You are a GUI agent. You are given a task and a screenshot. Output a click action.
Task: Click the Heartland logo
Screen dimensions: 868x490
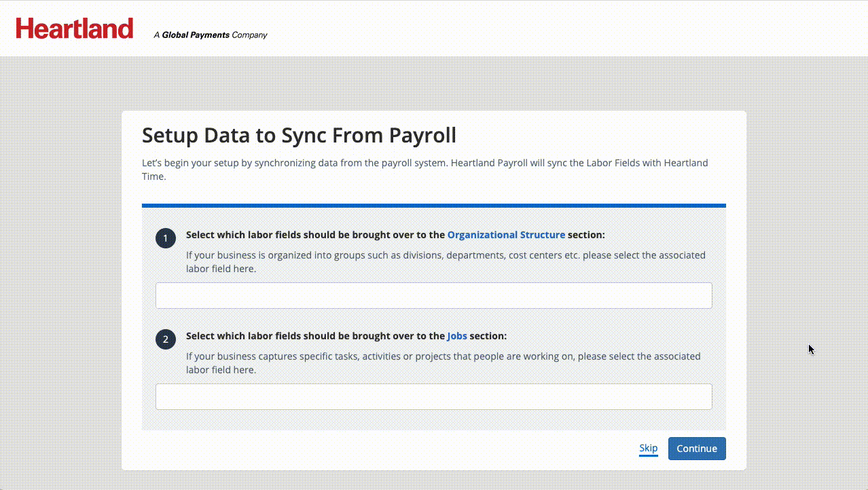(74, 28)
